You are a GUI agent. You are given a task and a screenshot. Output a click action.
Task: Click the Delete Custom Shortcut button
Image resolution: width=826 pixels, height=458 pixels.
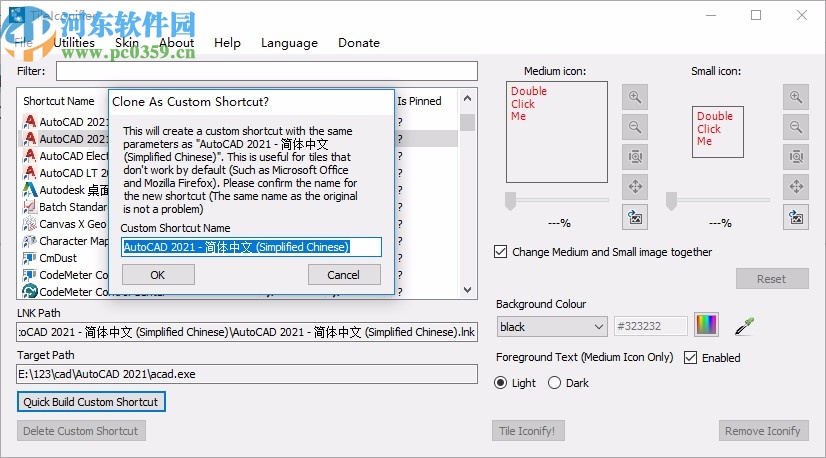(x=81, y=431)
